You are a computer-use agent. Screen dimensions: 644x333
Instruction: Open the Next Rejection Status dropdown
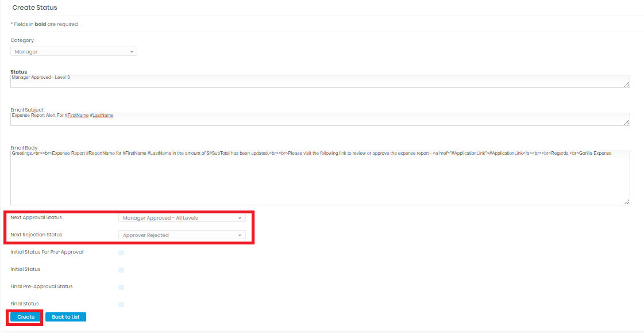point(182,235)
